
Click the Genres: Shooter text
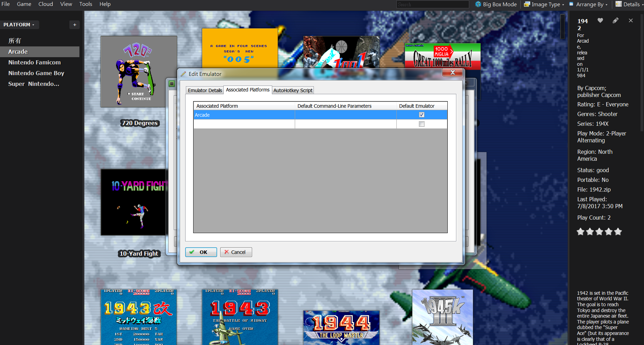click(x=597, y=114)
